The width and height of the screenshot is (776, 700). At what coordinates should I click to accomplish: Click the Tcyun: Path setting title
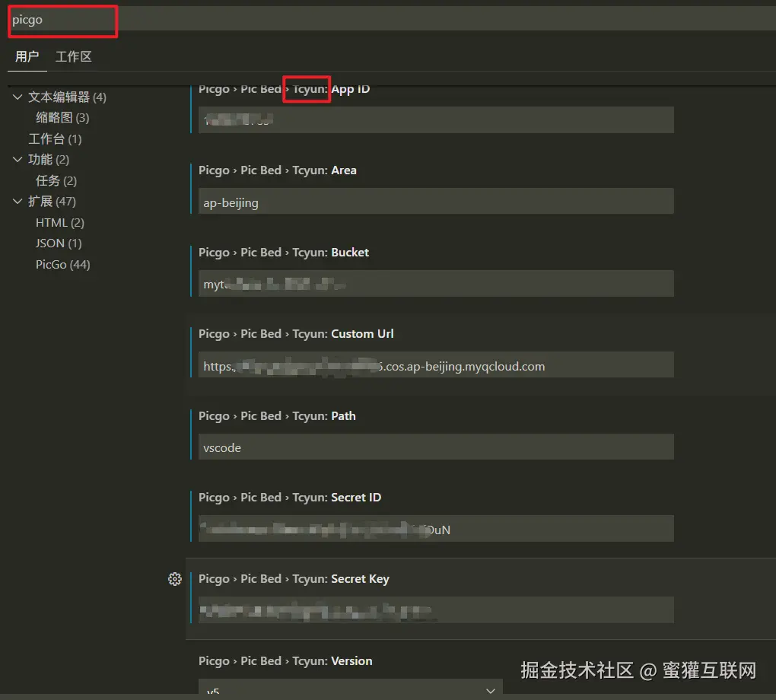pos(277,416)
